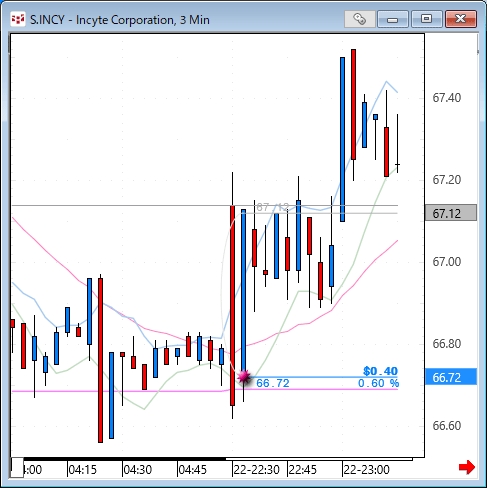Click the gray 67.12 label on chart line
This screenshot has height=488, width=487.
[x=272, y=207]
